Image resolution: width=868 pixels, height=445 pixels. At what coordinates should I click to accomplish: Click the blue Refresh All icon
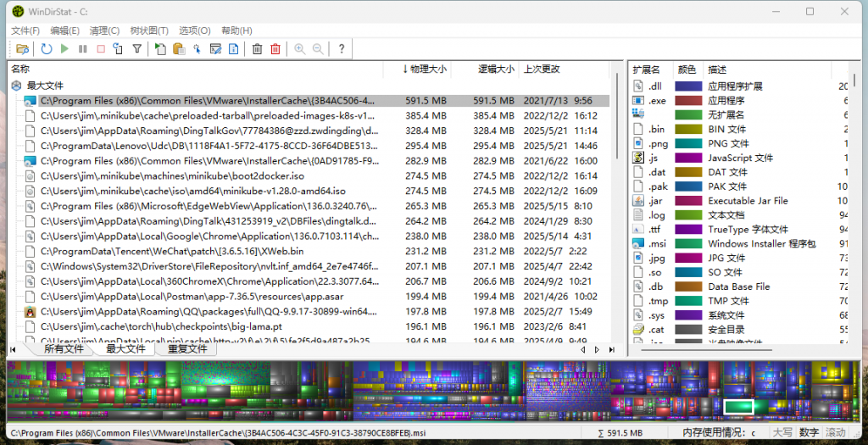click(x=47, y=48)
